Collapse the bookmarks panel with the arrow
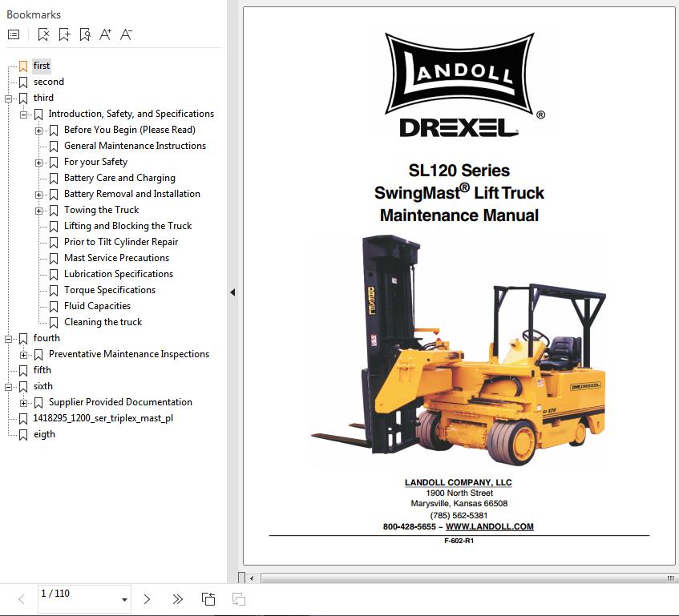679x616 pixels. 232,292
